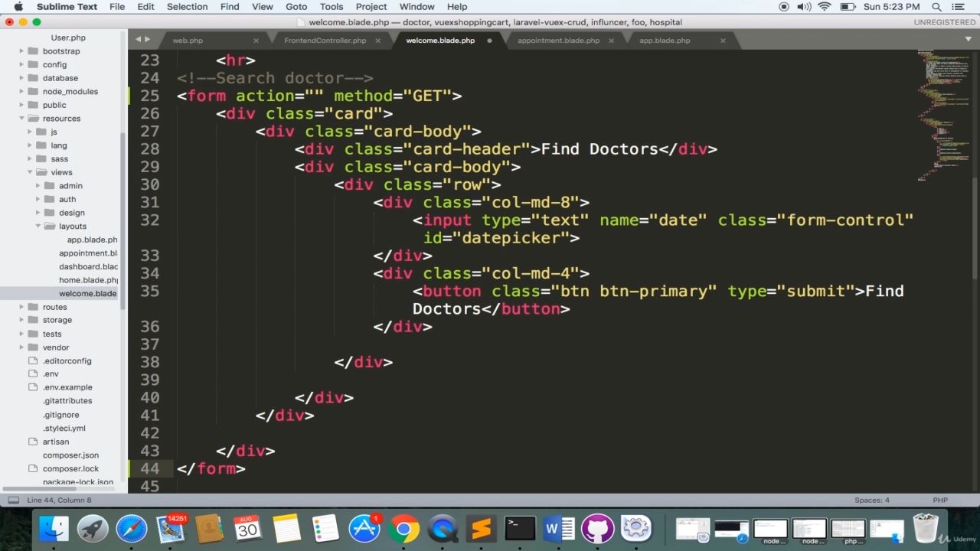
Task: Open the Goto menu
Action: coord(296,7)
